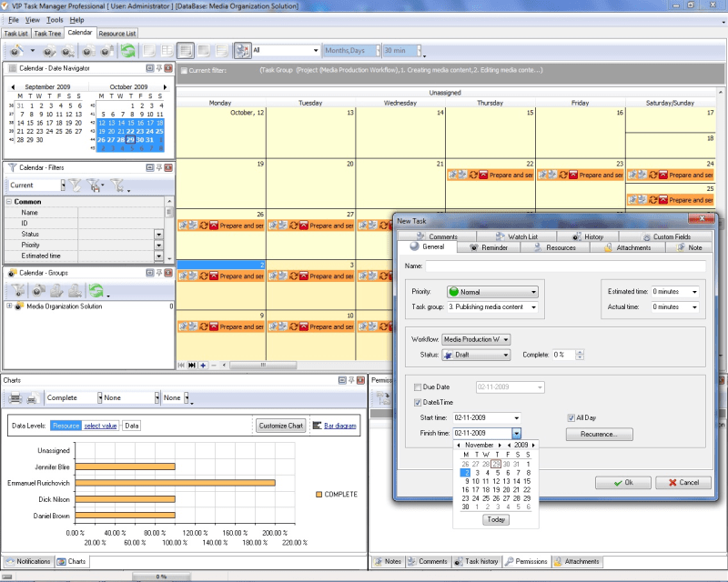Increase Complete percentage with the stepper

click(x=580, y=352)
